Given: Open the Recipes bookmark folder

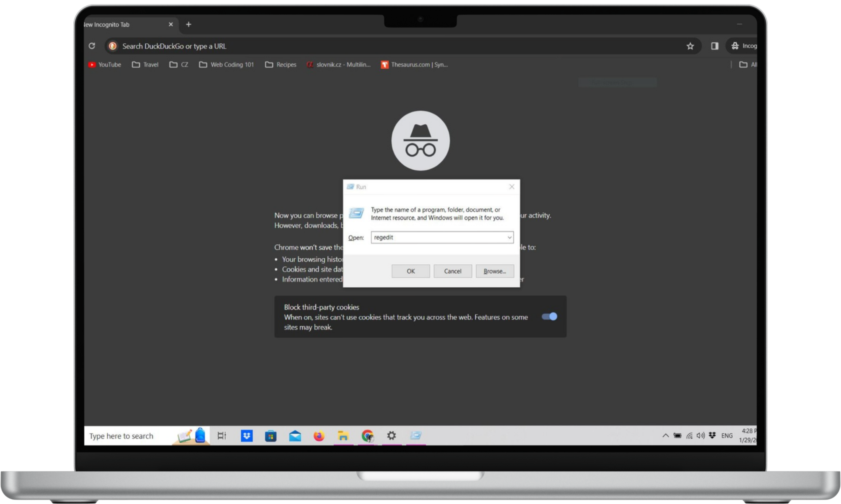Looking at the screenshot, I should coord(281,65).
